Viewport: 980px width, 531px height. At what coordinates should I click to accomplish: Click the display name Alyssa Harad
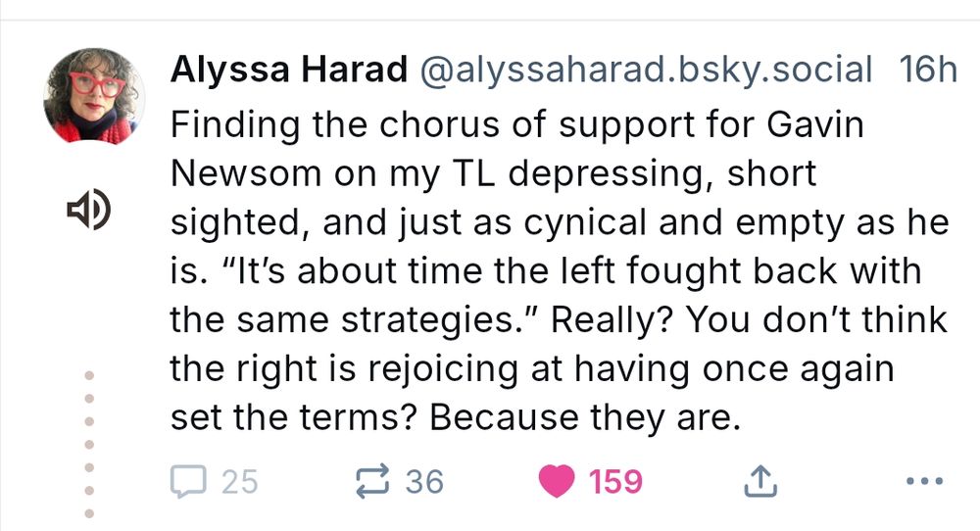pyautogui.click(x=289, y=70)
